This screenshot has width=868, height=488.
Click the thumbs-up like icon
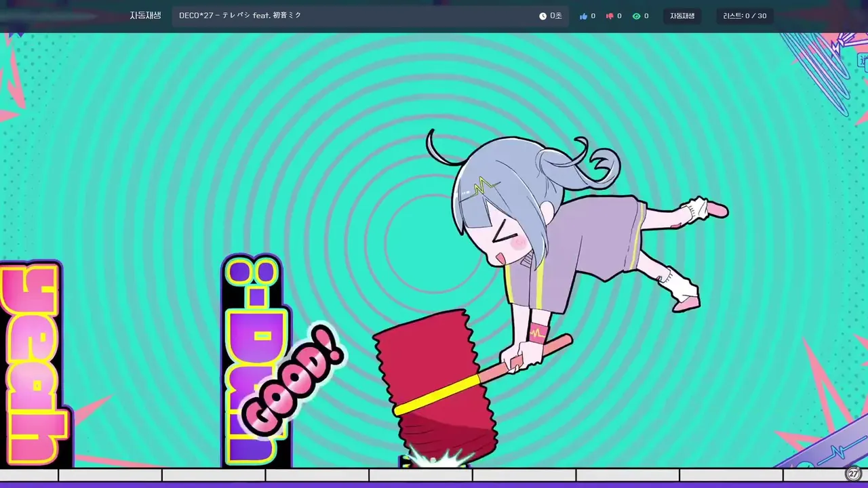583,16
